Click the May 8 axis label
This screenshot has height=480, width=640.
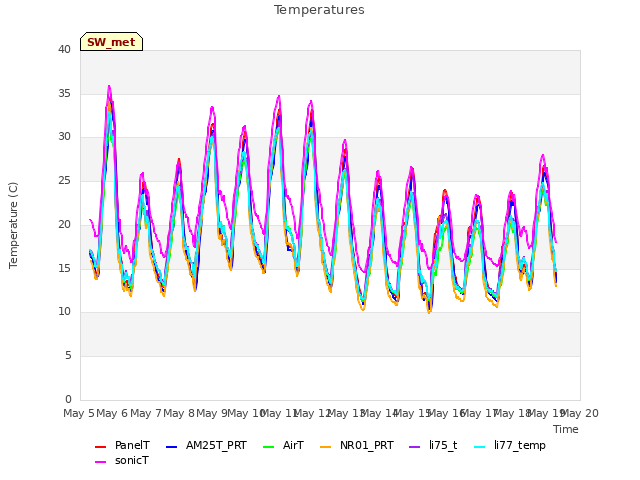click(x=179, y=413)
